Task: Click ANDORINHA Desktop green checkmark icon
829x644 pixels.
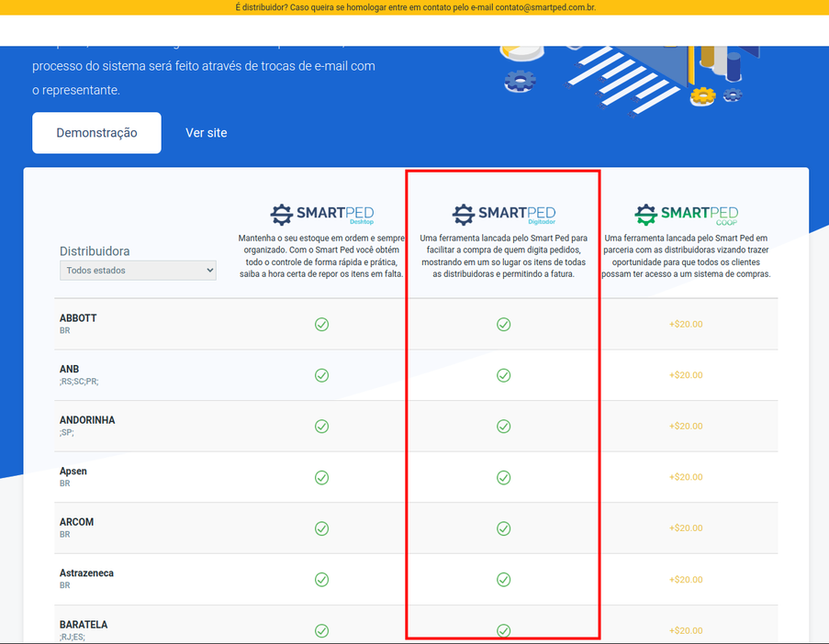Action: 321,427
